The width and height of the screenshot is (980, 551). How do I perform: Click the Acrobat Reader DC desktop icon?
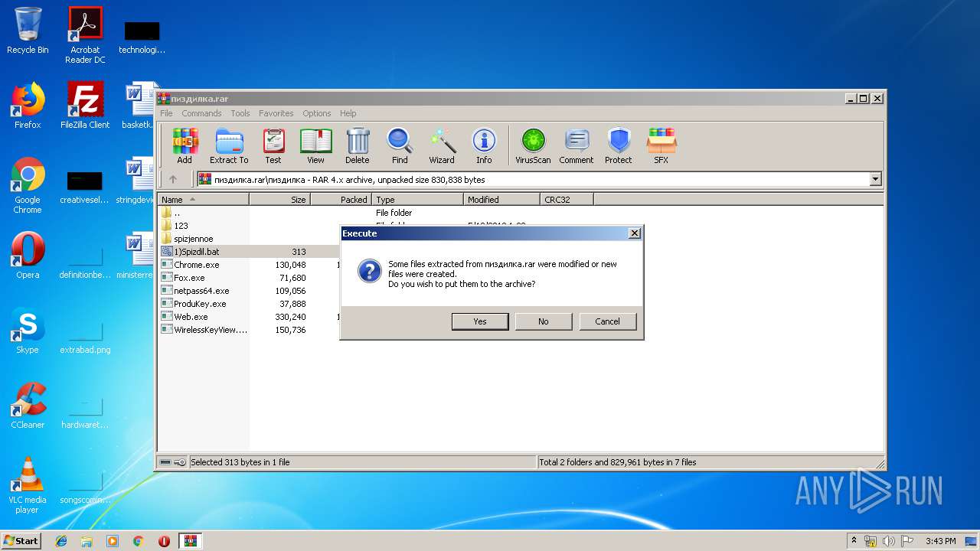[x=85, y=35]
